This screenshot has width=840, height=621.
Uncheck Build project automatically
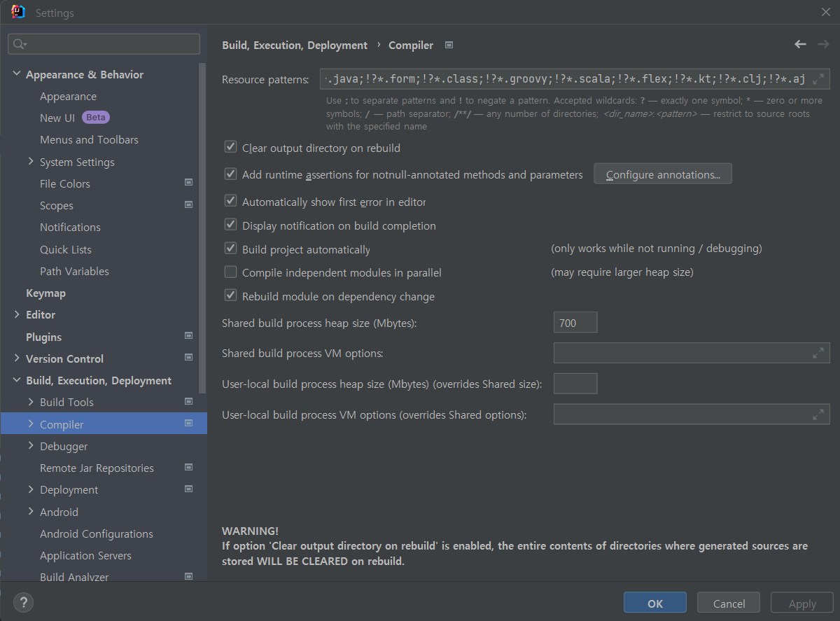pos(230,249)
